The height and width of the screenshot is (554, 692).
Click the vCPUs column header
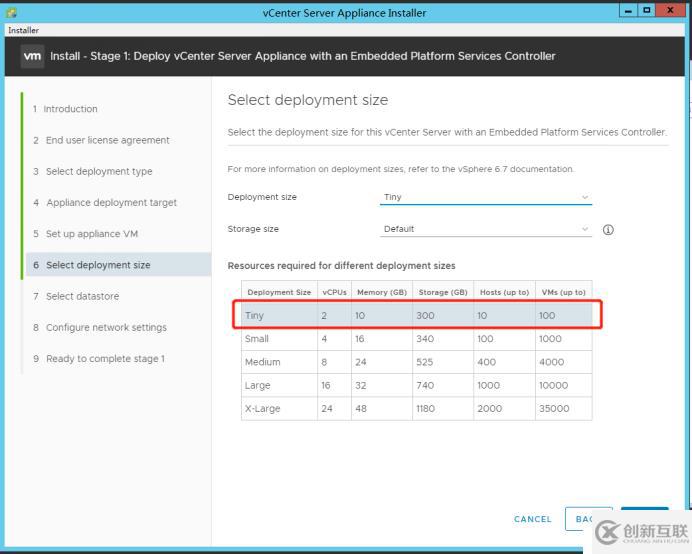335,292
